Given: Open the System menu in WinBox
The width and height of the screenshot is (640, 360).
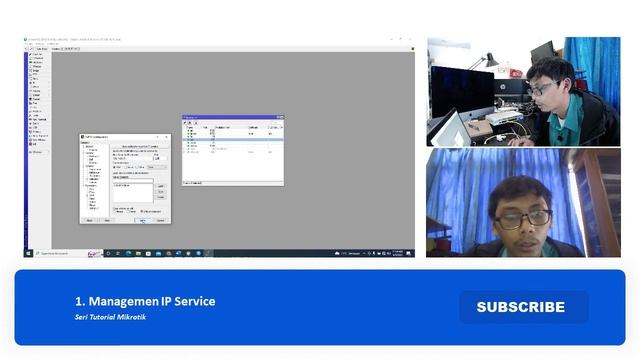Looking at the screenshot, I should point(38,95).
